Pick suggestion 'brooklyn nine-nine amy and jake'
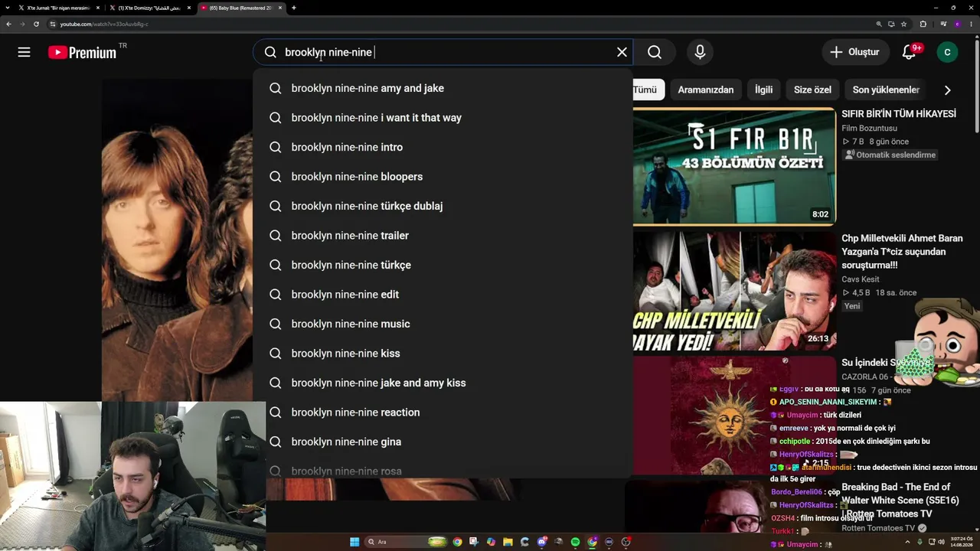 [443, 88]
